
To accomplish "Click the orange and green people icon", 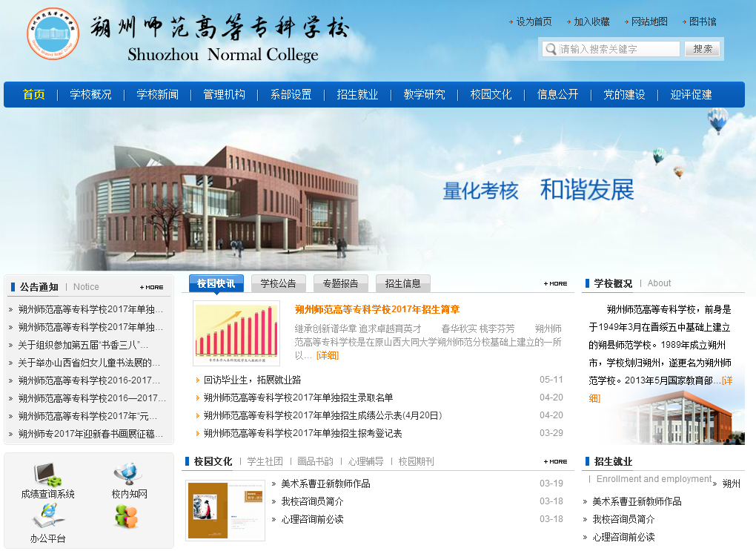I will pyautogui.click(x=127, y=516).
